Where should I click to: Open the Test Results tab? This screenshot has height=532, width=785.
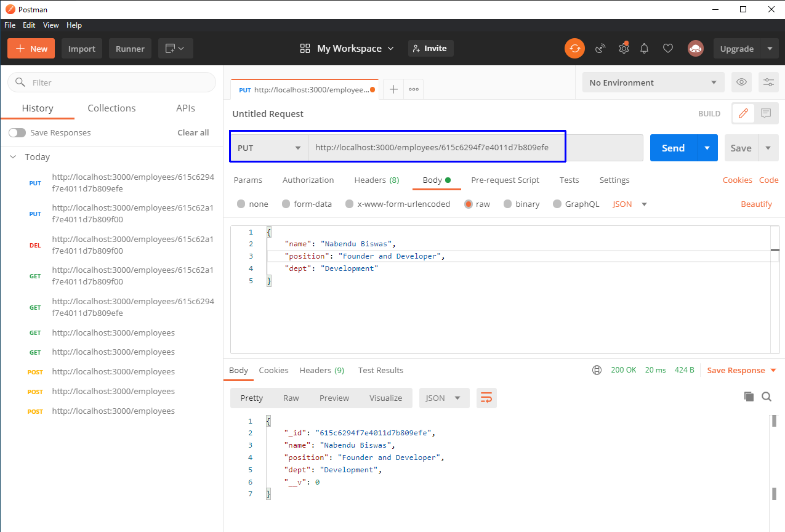(380, 370)
